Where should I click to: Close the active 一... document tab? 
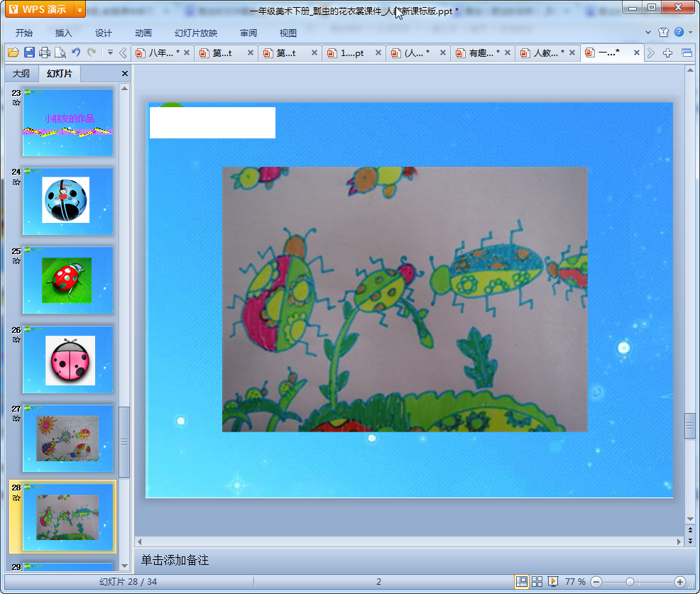[x=637, y=53]
